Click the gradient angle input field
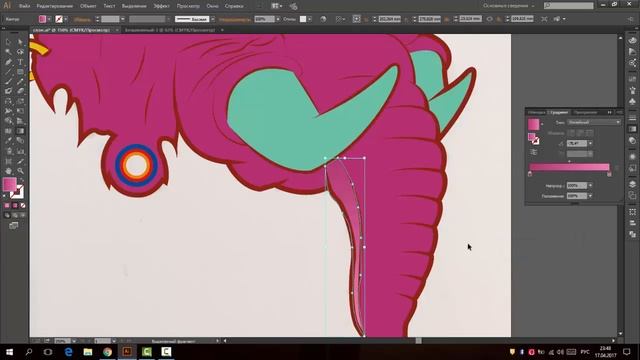This screenshot has width=640, height=360. point(577,143)
